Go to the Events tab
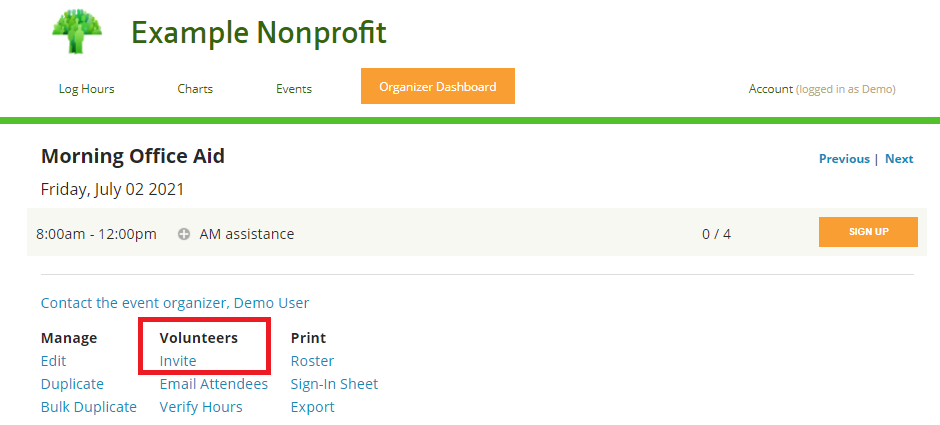940x425 pixels. 294,89
